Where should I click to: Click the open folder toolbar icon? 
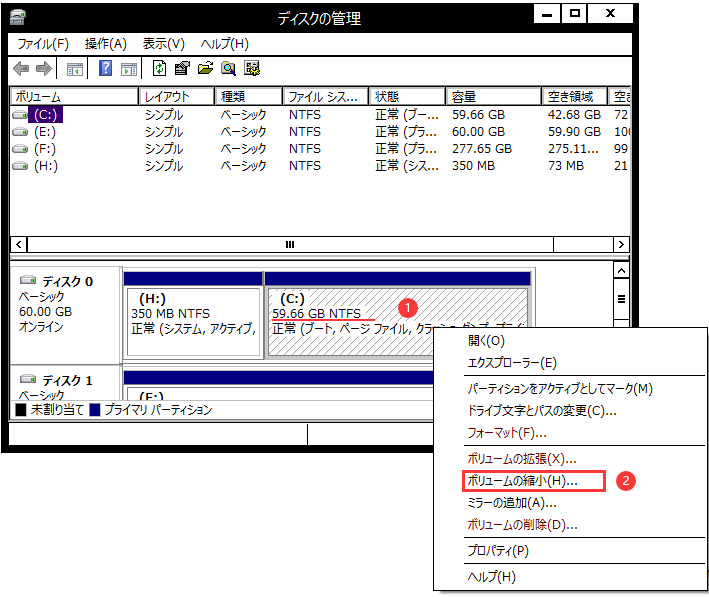tap(205, 68)
